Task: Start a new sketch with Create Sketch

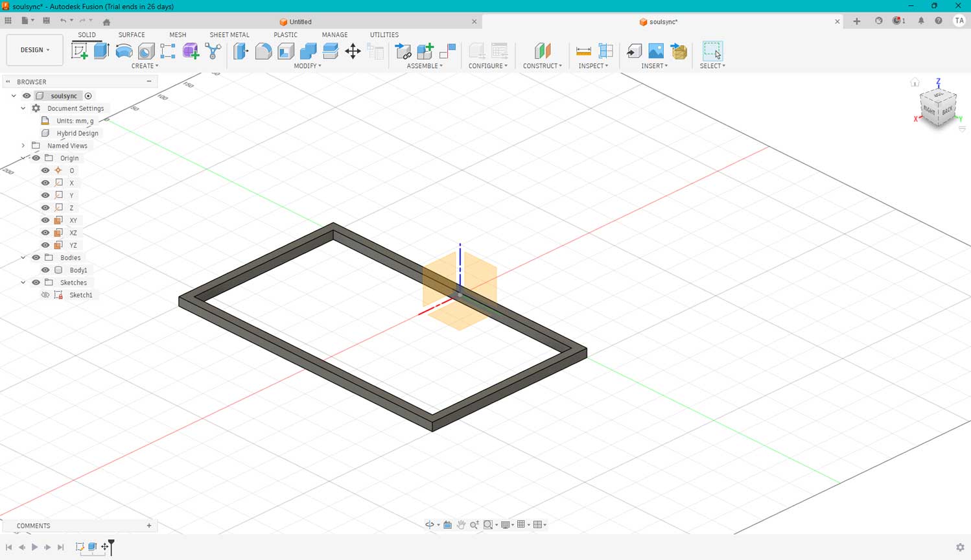Action: point(80,51)
